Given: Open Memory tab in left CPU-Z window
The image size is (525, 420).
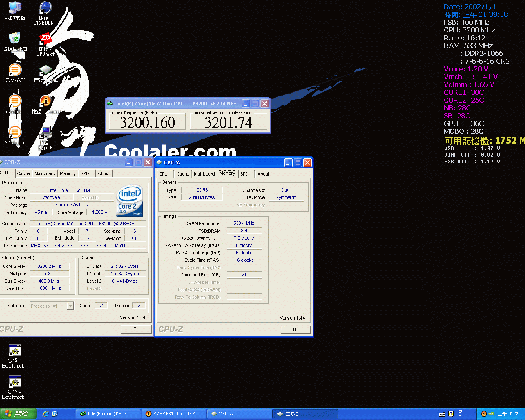Looking at the screenshot, I should 68,173.
